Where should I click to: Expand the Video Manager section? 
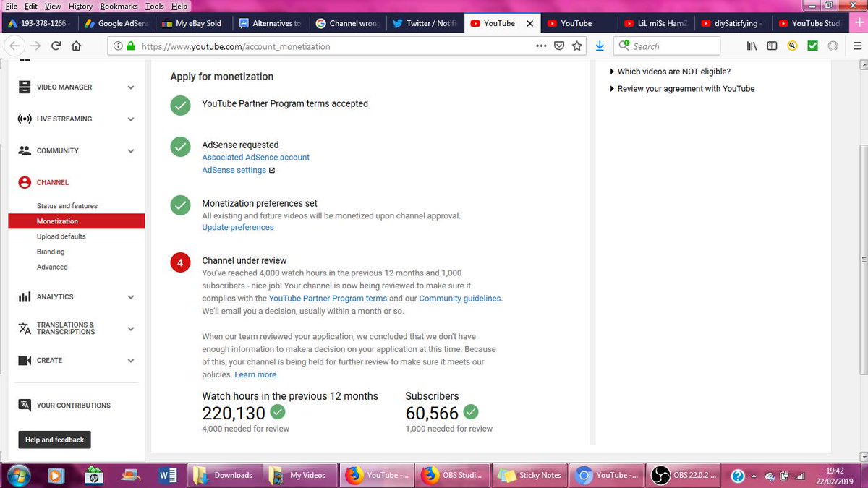131,87
